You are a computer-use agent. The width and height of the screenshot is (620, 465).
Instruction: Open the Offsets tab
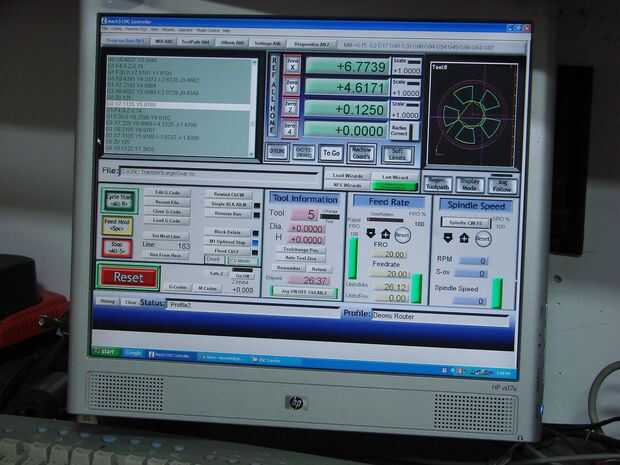coord(232,43)
